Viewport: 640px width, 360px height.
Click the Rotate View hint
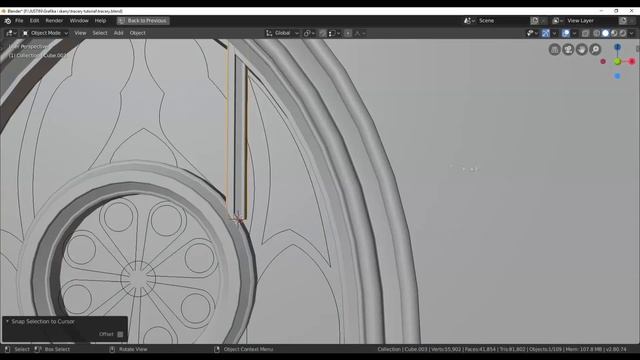point(129,349)
